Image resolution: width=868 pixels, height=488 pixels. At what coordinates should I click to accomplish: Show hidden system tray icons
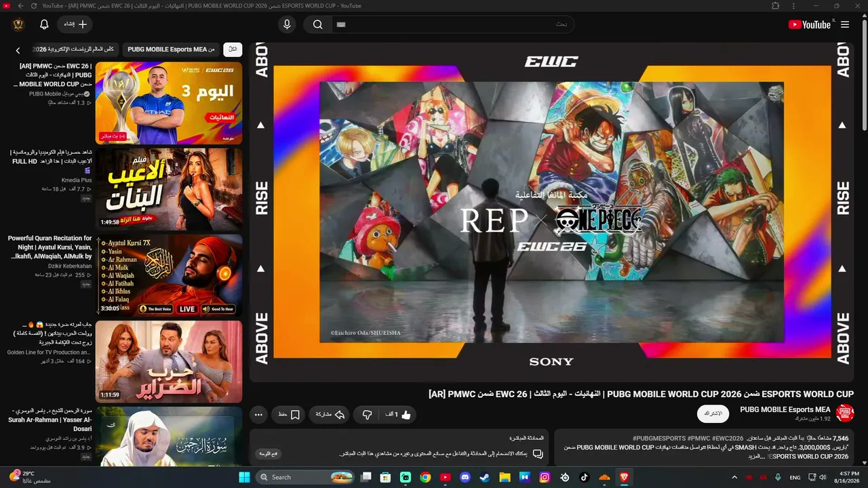pyautogui.click(x=734, y=477)
